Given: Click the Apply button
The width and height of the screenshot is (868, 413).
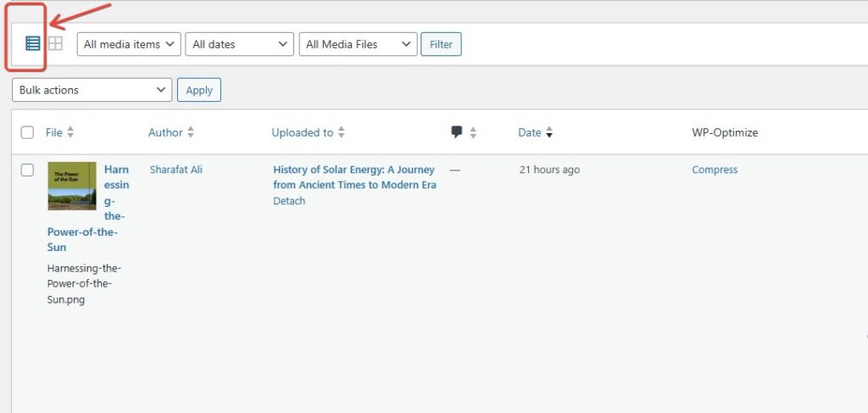Looking at the screenshot, I should (x=199, y=90).
